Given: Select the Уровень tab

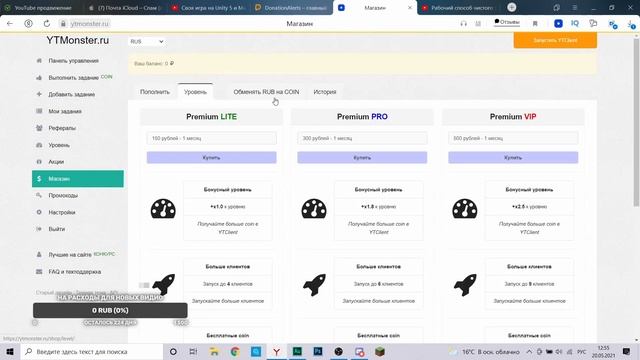Looking at the screenshot, I should point(195,92).
